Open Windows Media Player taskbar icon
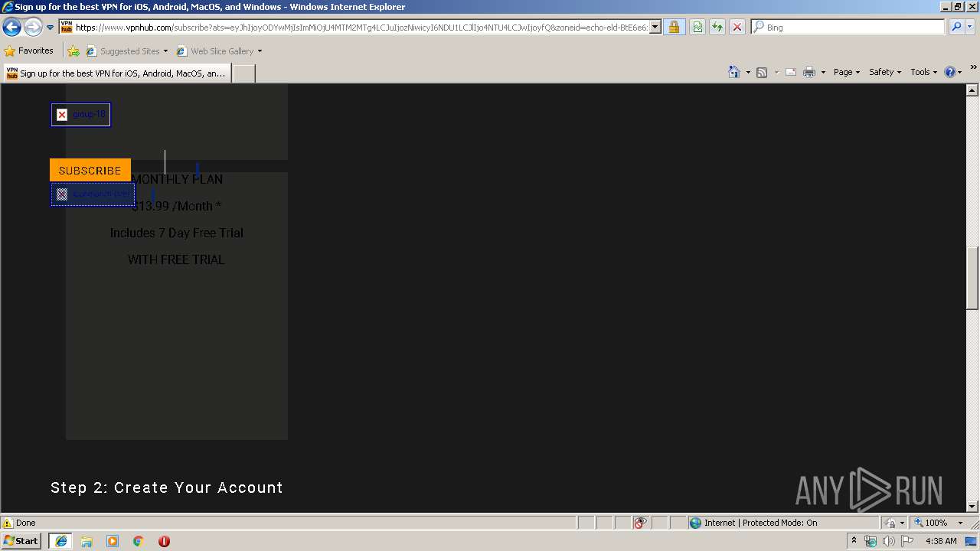Image resolution: width=980 pixels, height=551 pixels. click(x=113, y=541)
